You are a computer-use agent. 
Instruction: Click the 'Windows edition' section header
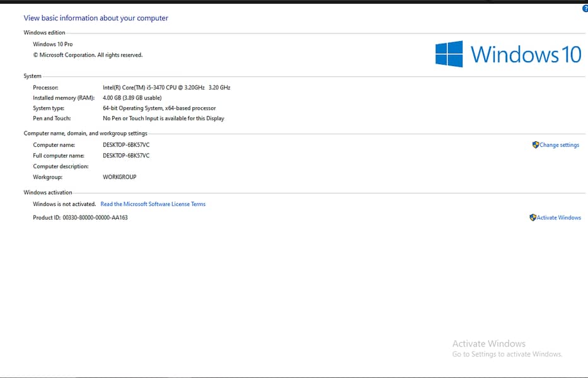44,33
